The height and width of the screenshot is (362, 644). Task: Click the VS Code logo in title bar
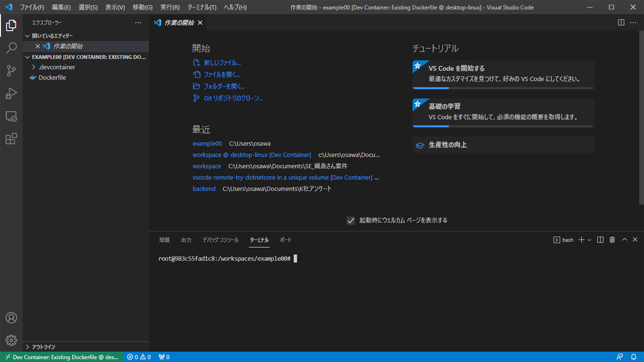(x=8, y=8)
